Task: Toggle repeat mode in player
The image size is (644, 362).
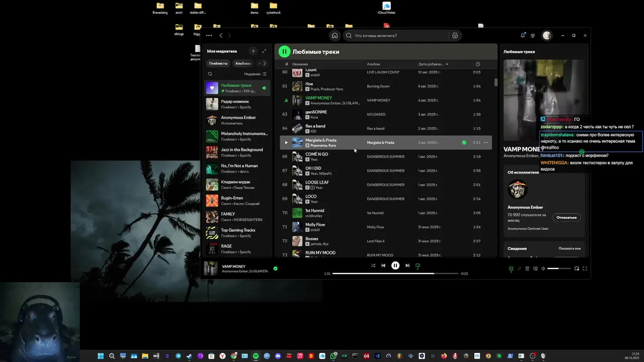Action: pyautogui.click(x=418, y=265)
